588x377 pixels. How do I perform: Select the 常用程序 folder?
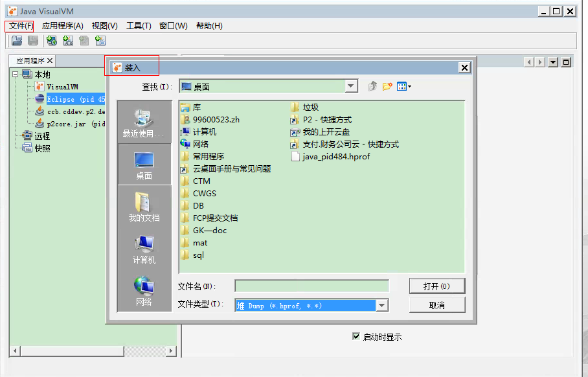[x=203, y=156]
